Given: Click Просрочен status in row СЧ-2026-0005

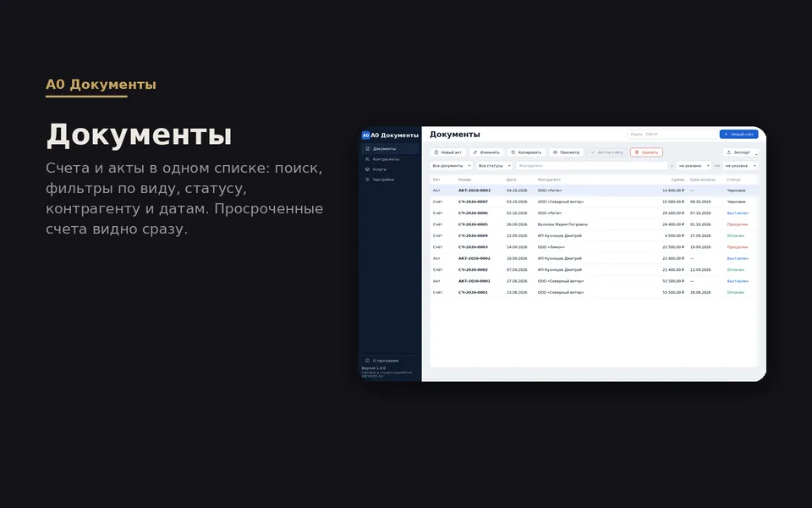Looking at the screenshot, I should pos(738,225).
